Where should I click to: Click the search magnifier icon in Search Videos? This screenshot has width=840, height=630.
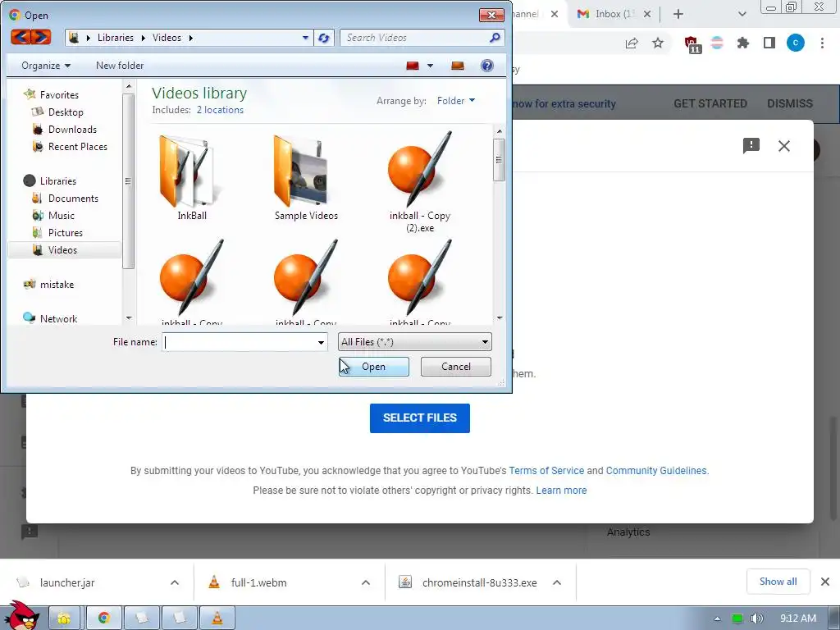tap(495, 38)
